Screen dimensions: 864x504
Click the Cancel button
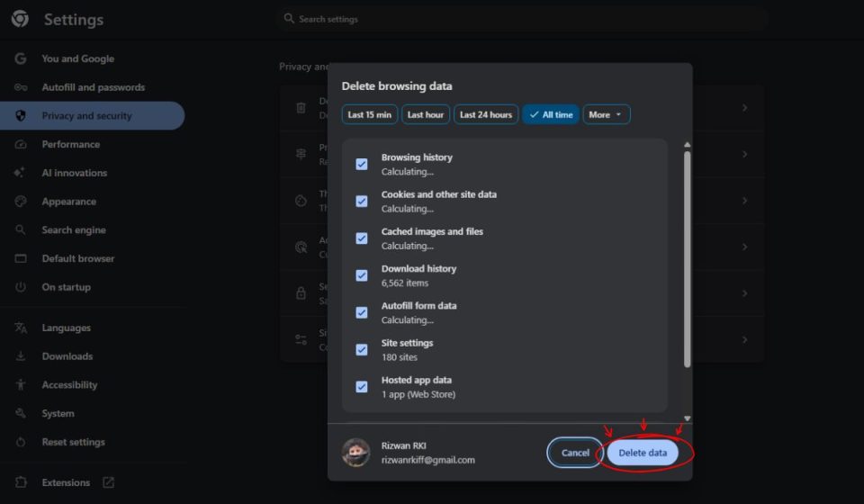575,453
